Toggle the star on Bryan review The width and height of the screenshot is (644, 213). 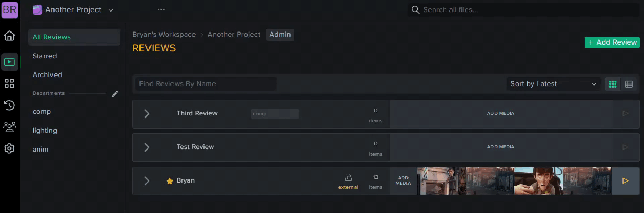(x=169, y=181)
